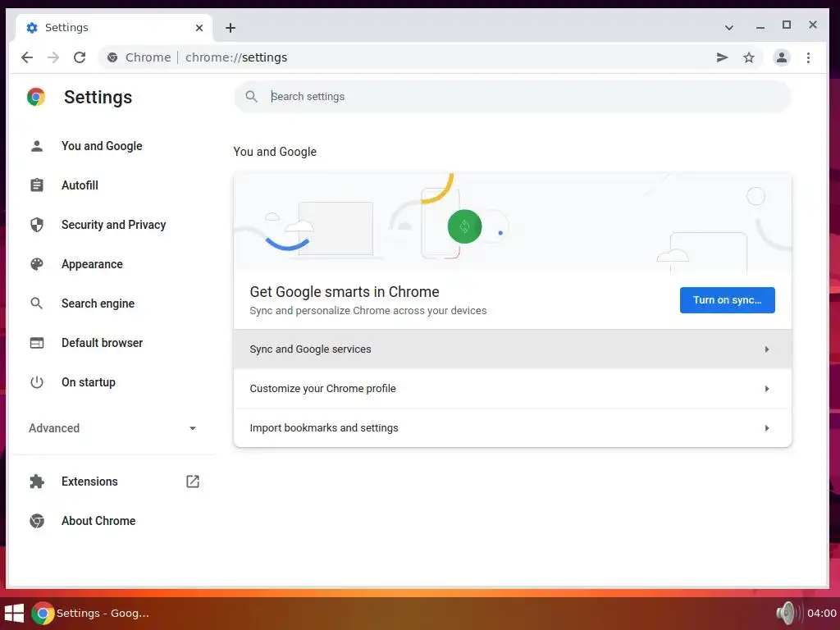This screenshot has width=840, height=630.
Task: Click arrow on Import bookmarks and settings row
Action: click(x=767, y=428)
